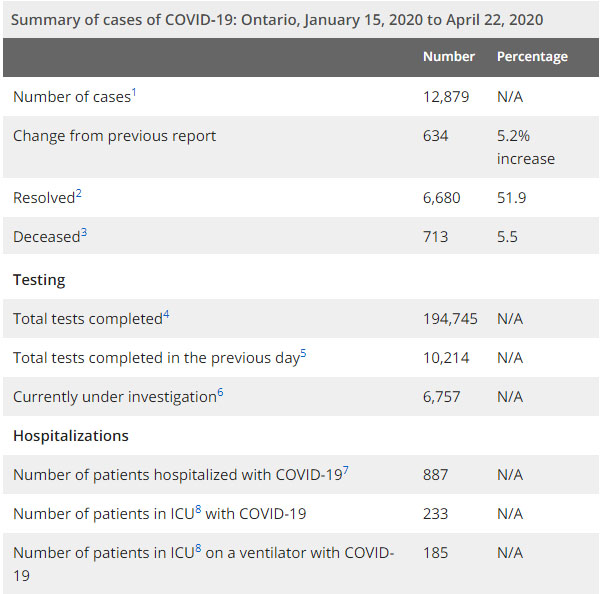The image size is (600, 594).
Task: Click footnote 5 after previous day tests
Action: [x=303, y=352]
